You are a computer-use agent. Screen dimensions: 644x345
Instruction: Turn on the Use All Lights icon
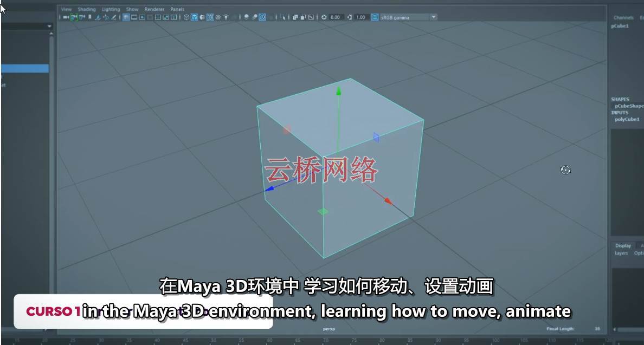(x=226, y=17)
